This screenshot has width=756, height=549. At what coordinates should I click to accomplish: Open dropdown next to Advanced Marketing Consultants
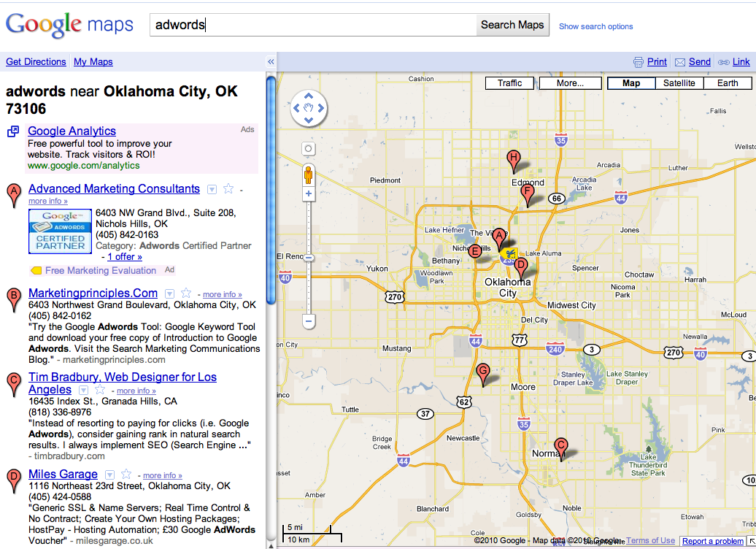pyautogui.click(x=212, y=190)
